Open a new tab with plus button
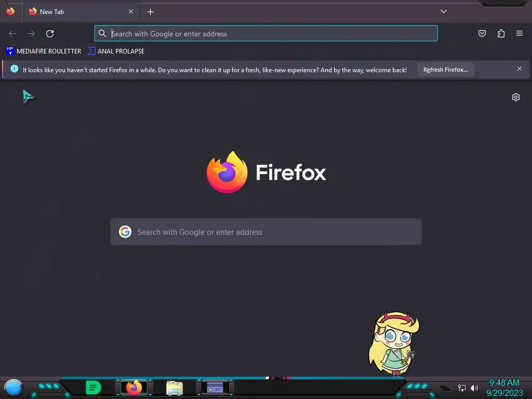The image size is (532, 399). 150,12
